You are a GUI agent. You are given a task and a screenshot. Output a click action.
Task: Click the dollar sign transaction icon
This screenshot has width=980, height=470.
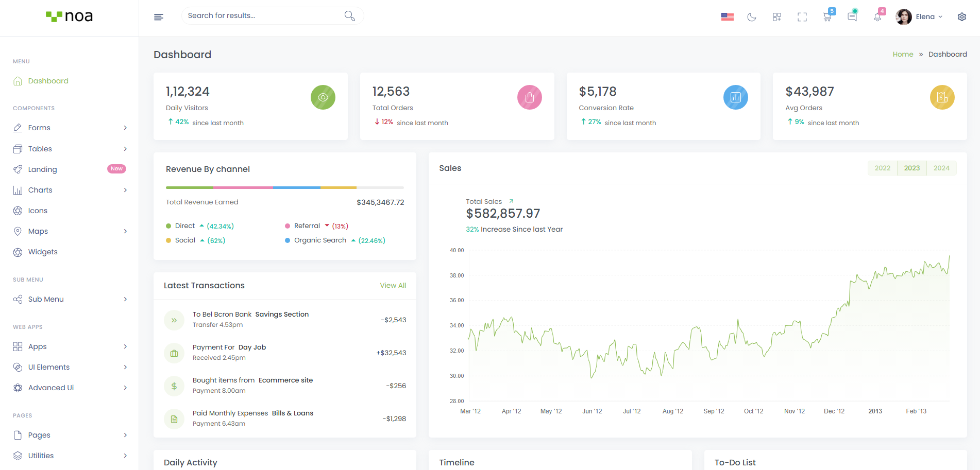[x=174, y=386]
